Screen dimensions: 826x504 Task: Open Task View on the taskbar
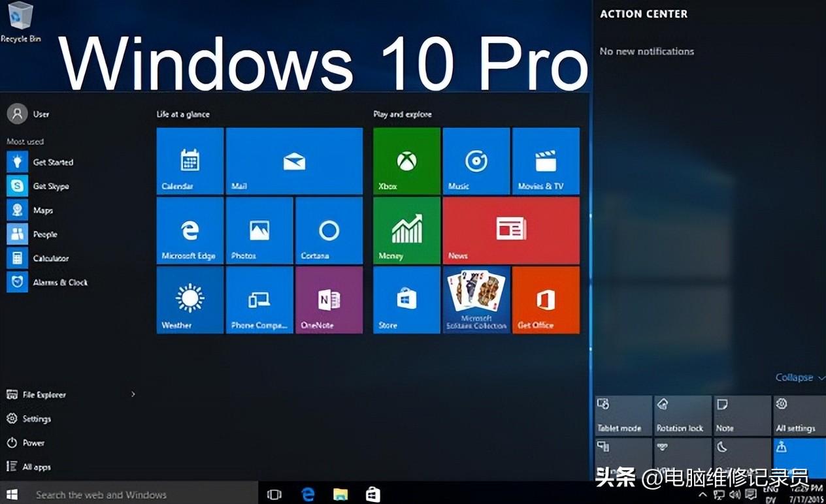coord(274,494)
